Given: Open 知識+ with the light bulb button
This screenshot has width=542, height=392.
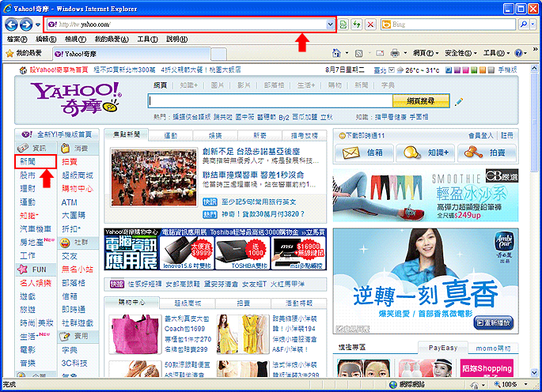Looking at the screenshot, I should point(426,153).
